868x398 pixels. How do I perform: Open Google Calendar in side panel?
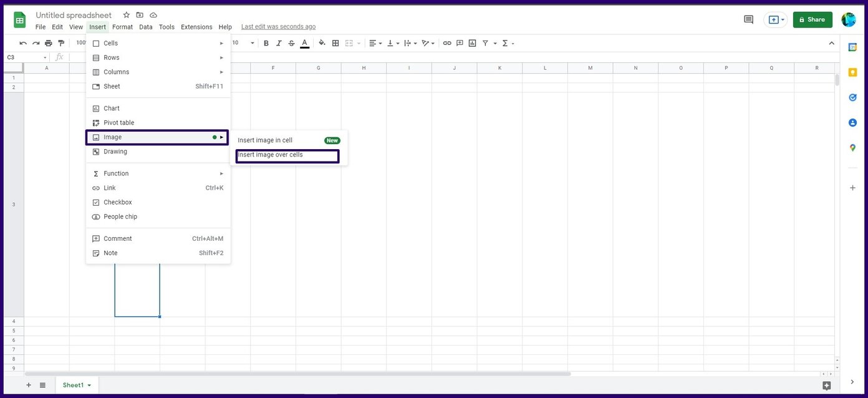852,47
